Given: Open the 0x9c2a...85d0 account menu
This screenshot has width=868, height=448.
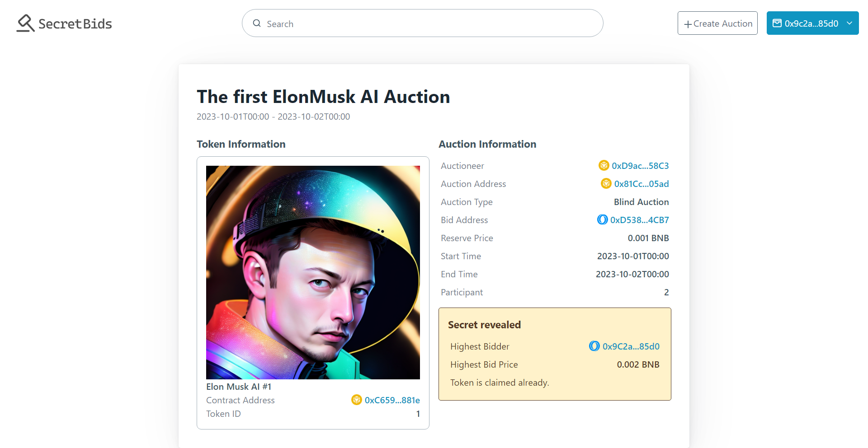Looking at the screenshot, I should click(x=811, y=23).
